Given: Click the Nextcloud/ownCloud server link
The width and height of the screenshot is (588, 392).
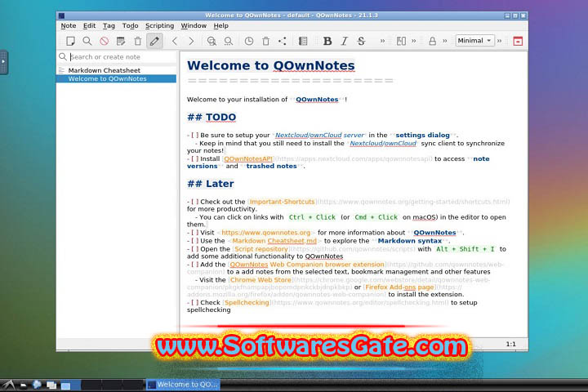Looking at the screenshot, I should click(x=319, y=135).
